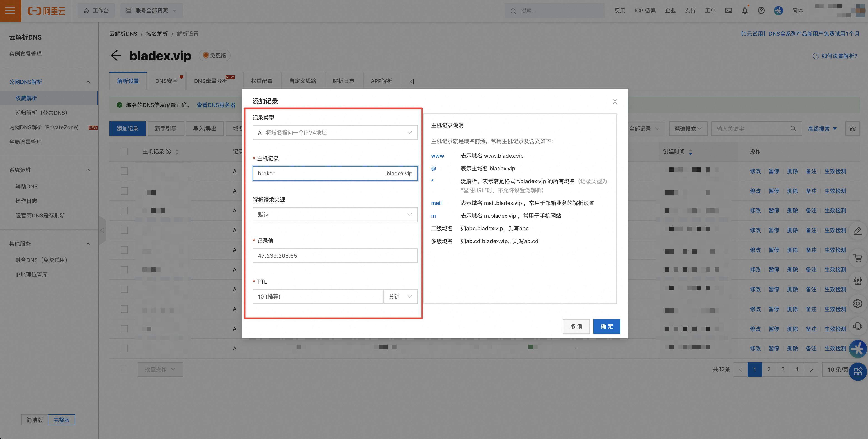Open the 记录类型 dropdown

[335, 132]
